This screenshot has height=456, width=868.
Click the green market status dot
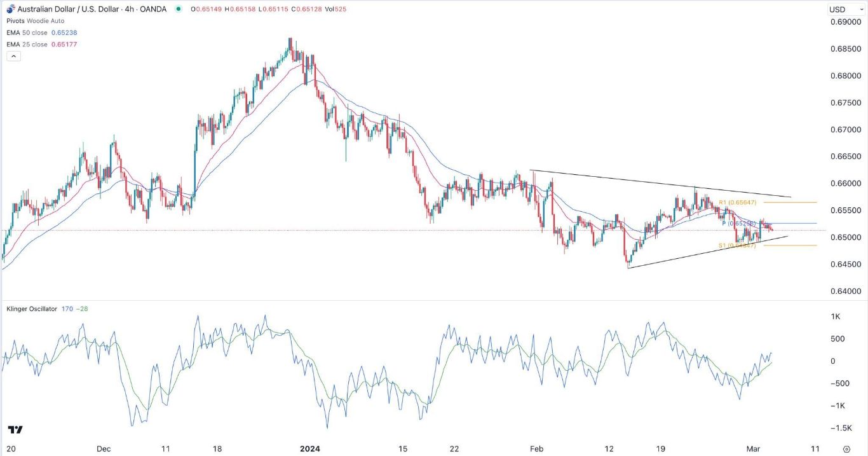(x=178, y=9)
